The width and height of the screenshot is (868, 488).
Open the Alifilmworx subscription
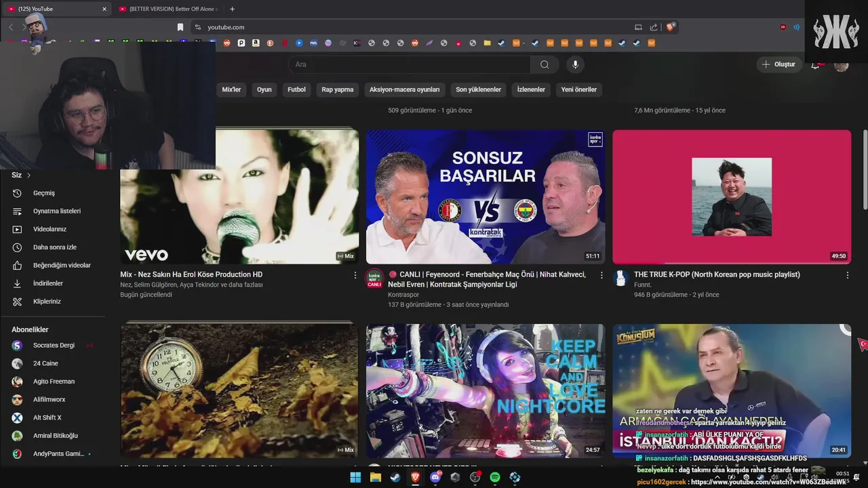pos(53,399)
